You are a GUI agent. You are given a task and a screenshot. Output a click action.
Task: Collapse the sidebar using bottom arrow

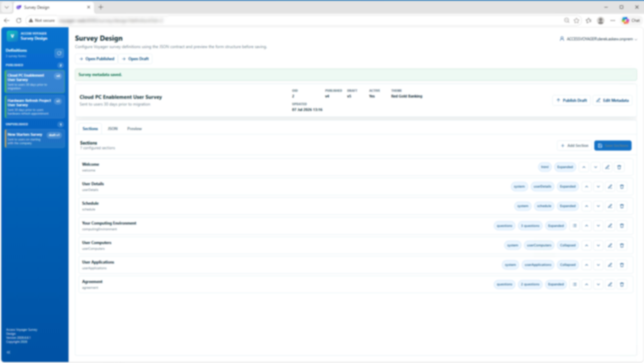pyautogui.click(x=8, y=352)
